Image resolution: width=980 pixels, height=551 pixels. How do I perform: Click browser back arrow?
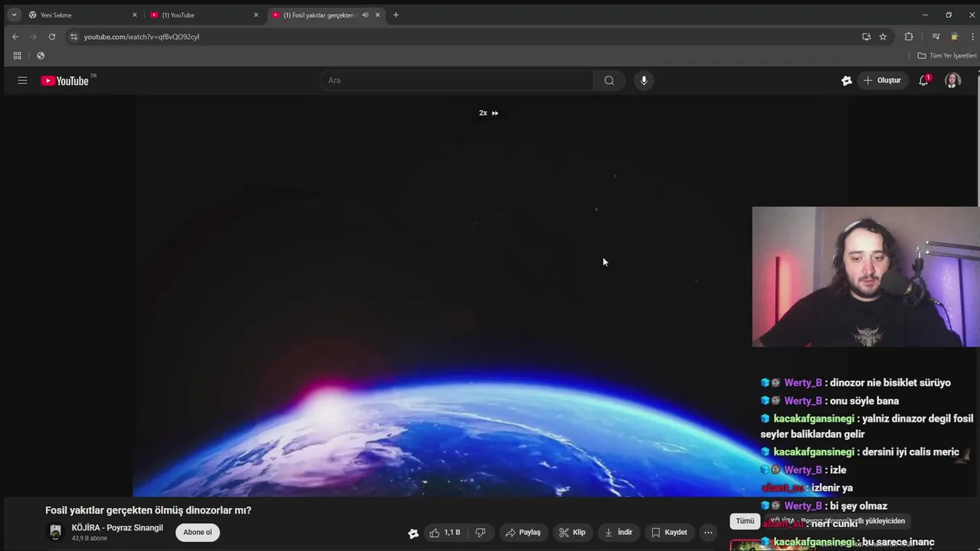tap(15, 37)
